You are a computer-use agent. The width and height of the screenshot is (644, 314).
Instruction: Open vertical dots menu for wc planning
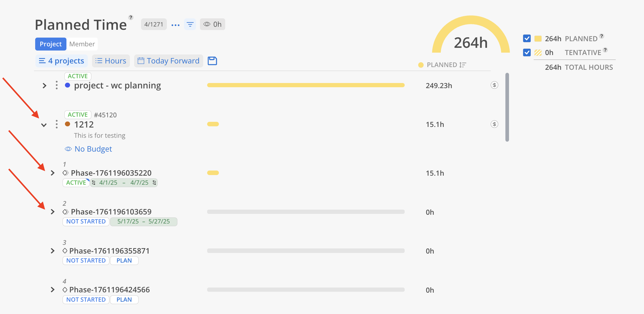57,85
